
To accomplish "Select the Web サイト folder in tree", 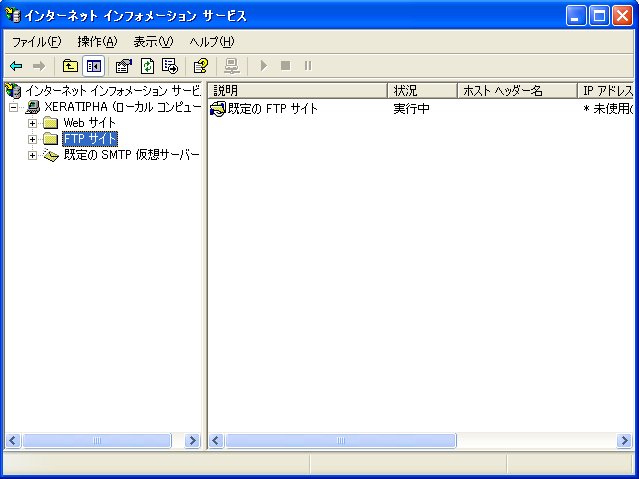I will [x=89, y=123].
